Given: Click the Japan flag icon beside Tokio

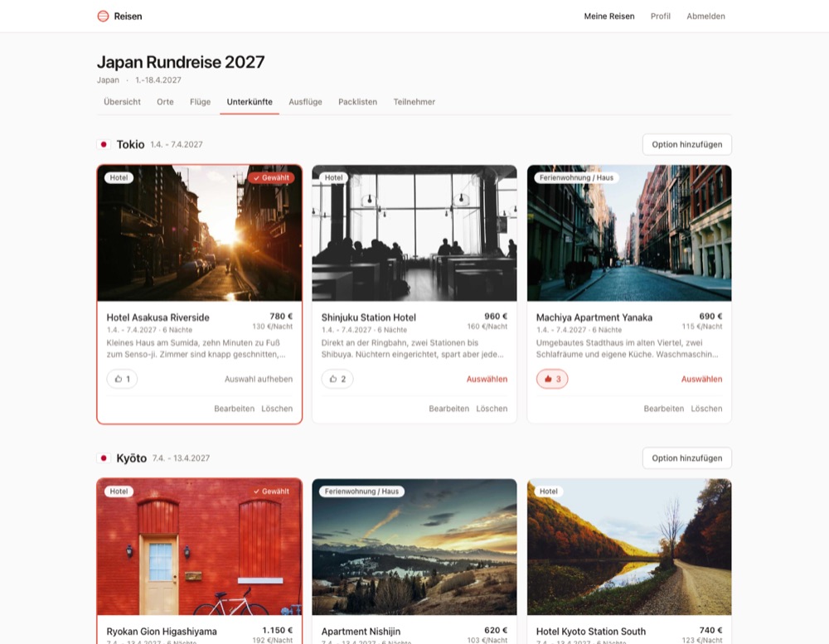Looking at the screenshot, I should point(104,144).
